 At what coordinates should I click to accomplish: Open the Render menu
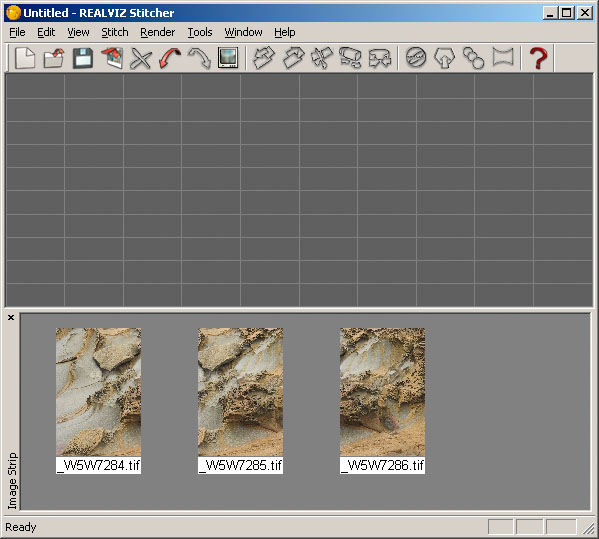(157, 32)
